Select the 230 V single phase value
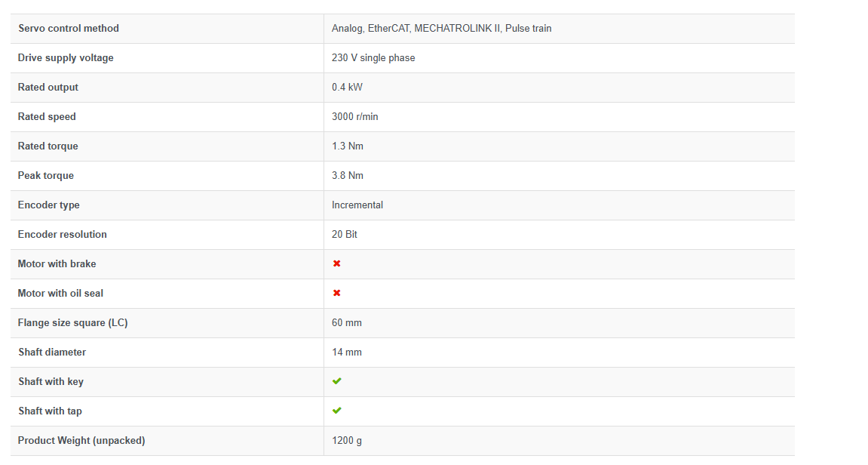The width and height of the screenshot is (868, 465). [373, 58]
